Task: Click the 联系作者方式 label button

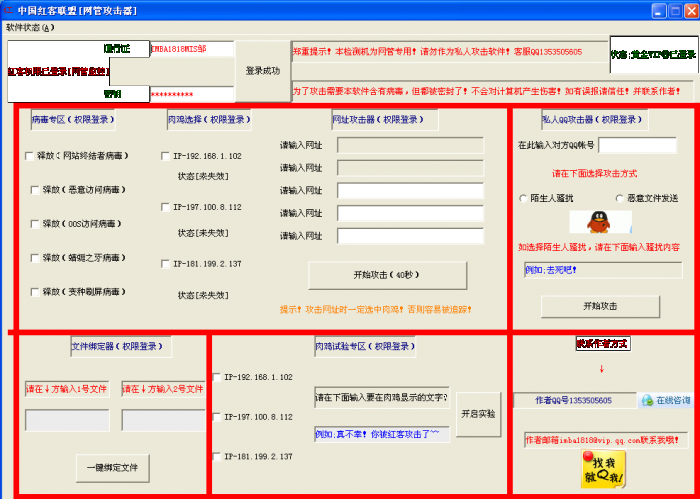Action: pos(603,344)
